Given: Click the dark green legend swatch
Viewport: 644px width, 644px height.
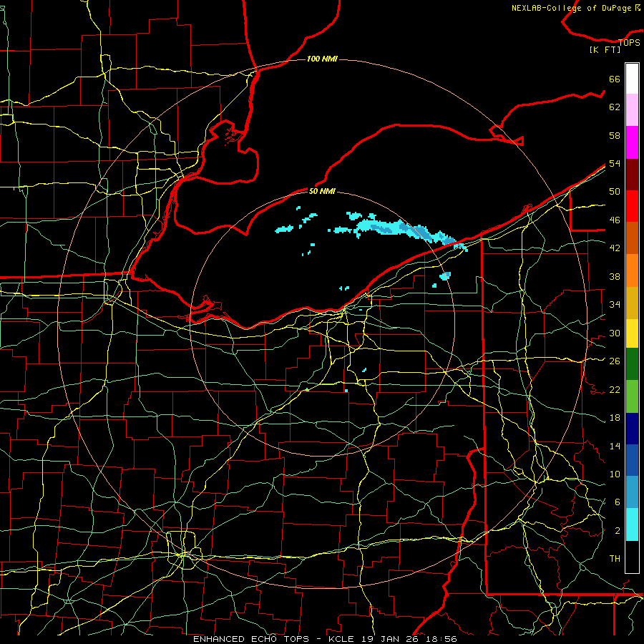Looking at the screenshot, I should coord(632,364).
